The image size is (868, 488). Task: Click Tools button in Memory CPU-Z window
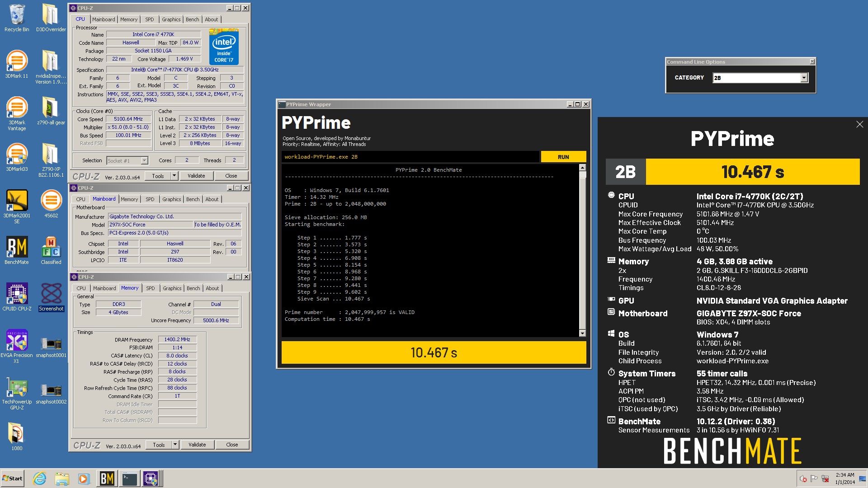[159, 445]
